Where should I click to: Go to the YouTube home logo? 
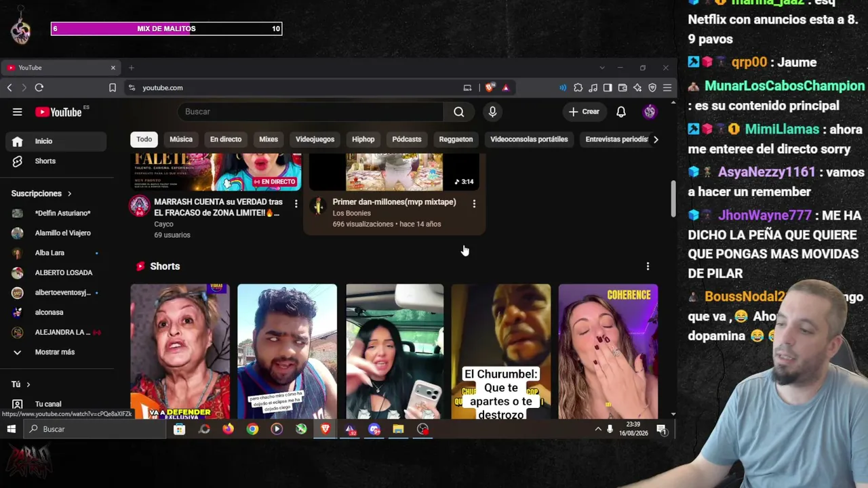click(x=59, y=112)
